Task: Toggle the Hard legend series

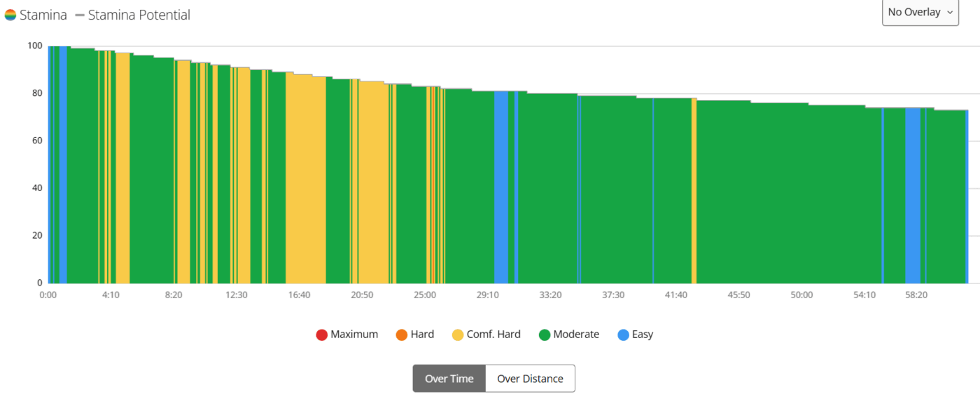Action: 415,335
